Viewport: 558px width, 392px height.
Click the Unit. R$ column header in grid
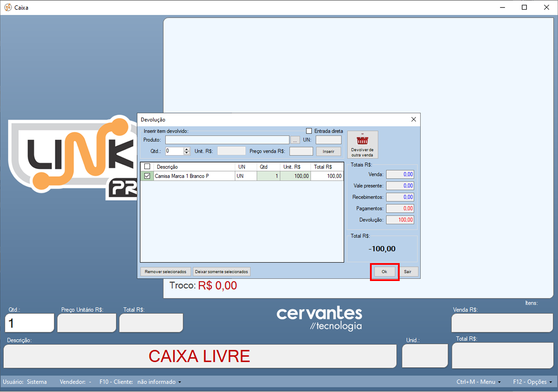tap(295, 167)
